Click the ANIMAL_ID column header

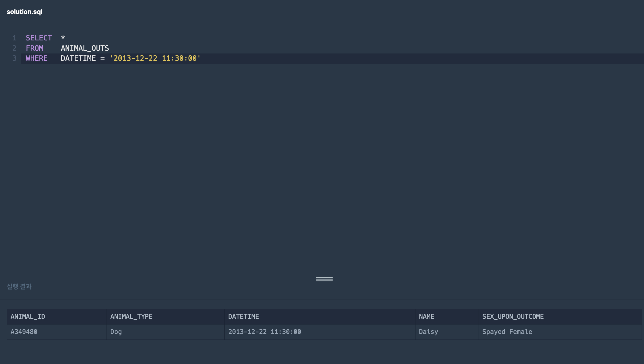click(x=28, y=317)
